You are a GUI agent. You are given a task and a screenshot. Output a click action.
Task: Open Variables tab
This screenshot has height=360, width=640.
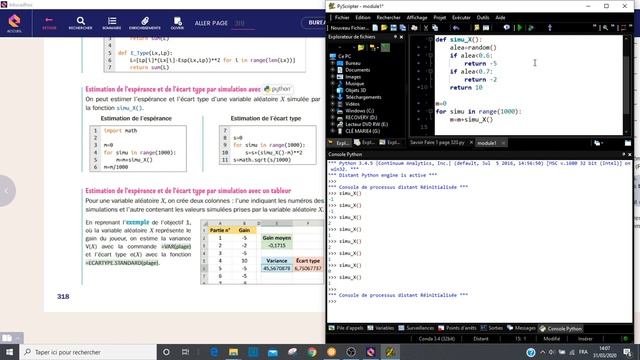(x=380, y=328)
